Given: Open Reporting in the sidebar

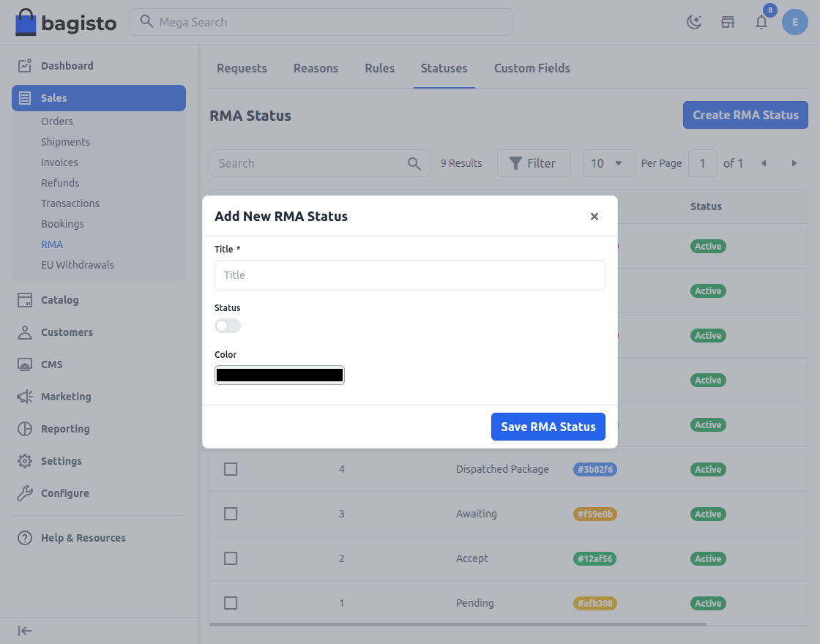Looking at the screenshot, I should coord(99,429).
